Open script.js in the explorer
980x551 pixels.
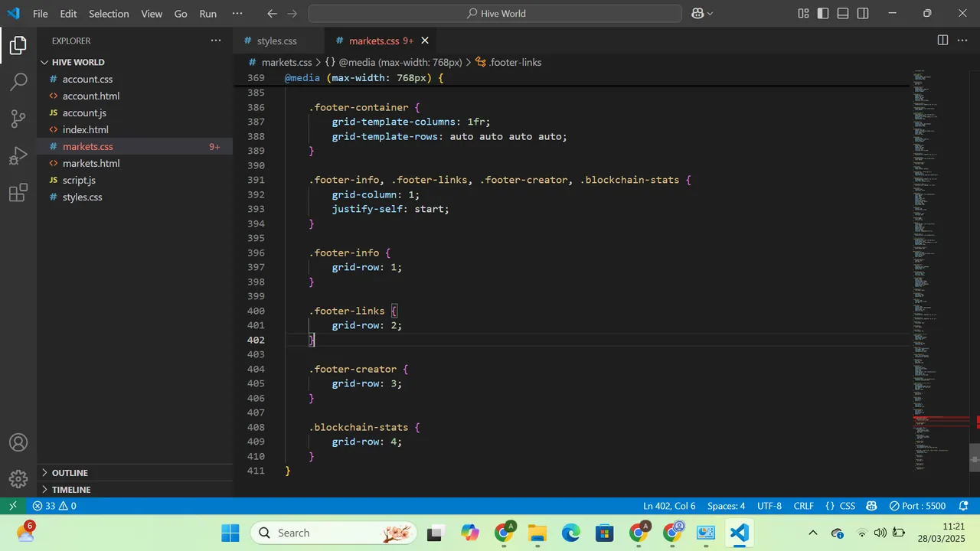coord(135,180)
